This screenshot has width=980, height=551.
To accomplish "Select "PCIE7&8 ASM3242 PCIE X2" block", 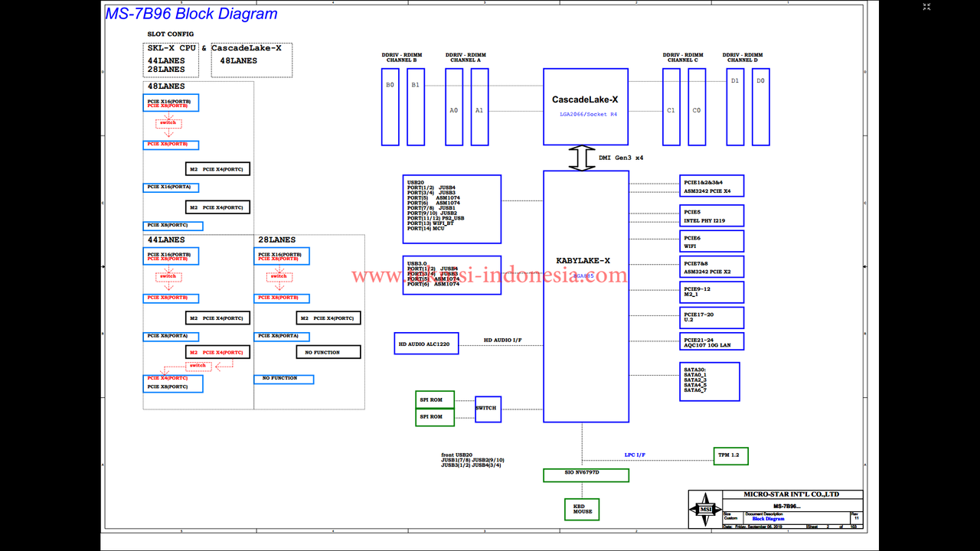I will tap(712, 267).
